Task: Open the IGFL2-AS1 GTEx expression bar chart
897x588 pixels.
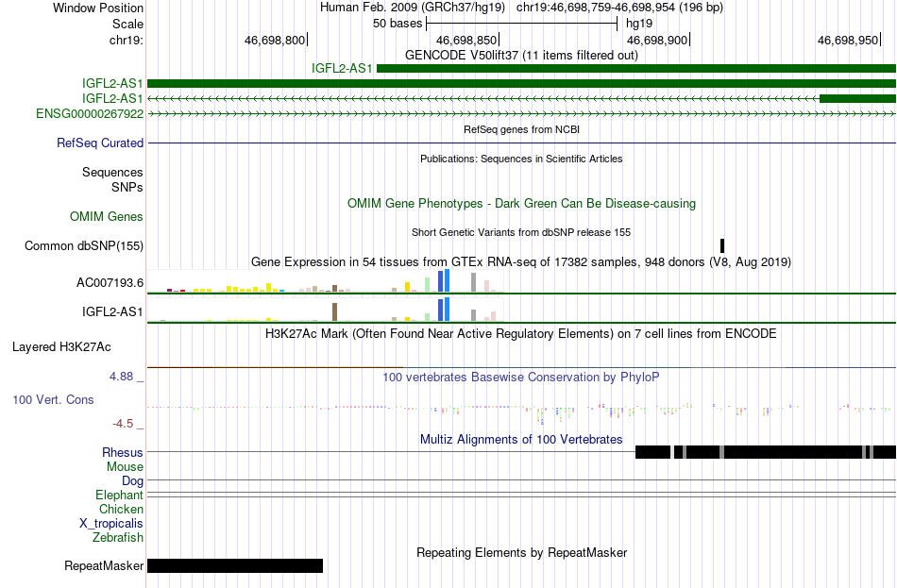Action: point(326,310)
